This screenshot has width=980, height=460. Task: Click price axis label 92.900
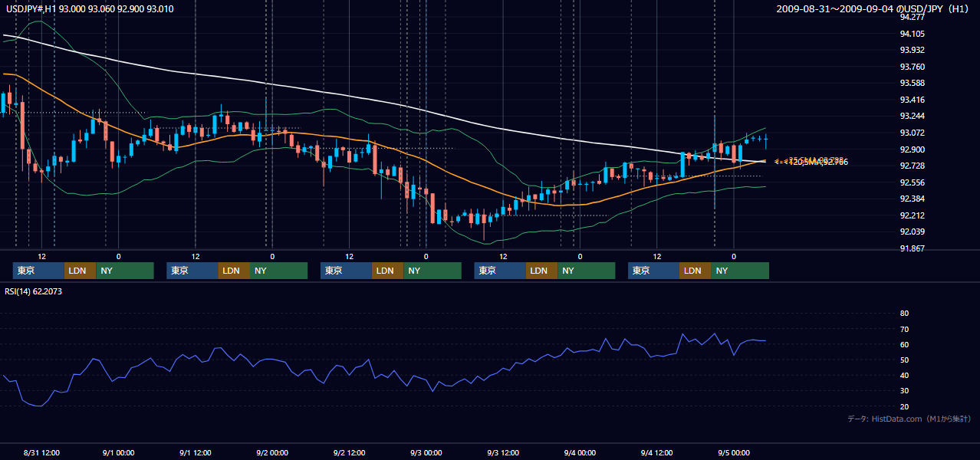click(x=912, y=149)
